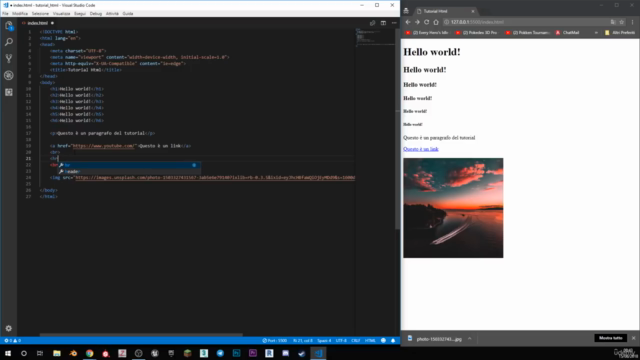Open the Every Hero's bookmark
Image resolution: width=640 pixels, height=360 pixels.
(427, 33)
